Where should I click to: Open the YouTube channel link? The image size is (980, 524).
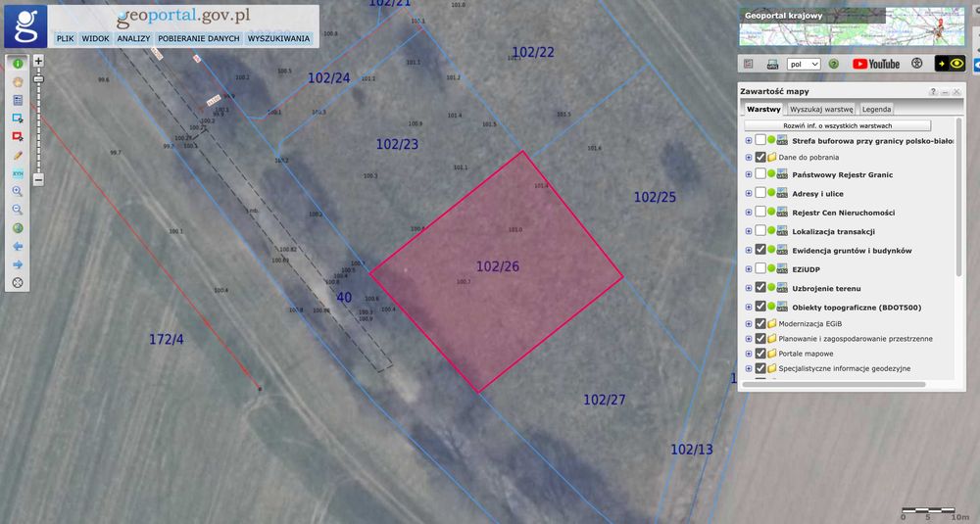coord(875,64)
